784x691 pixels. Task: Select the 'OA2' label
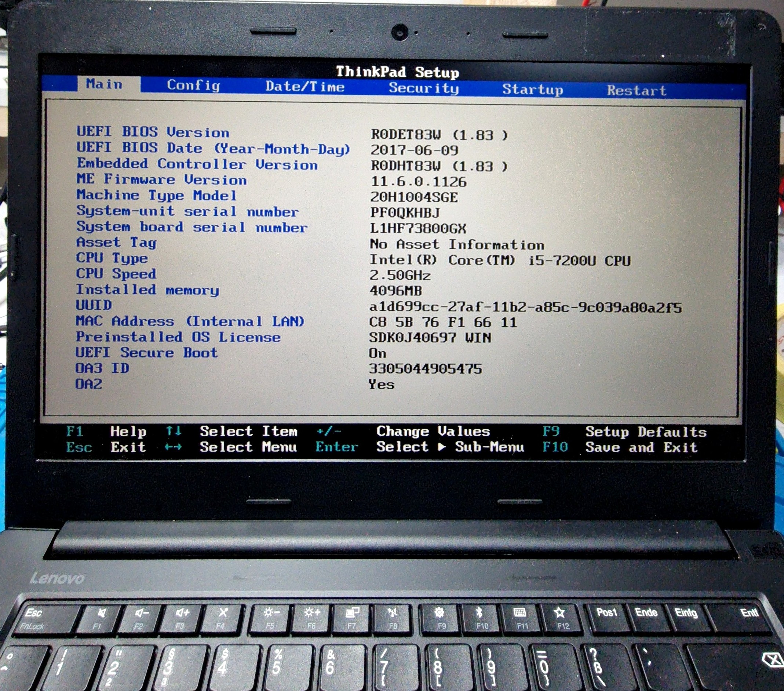point(89,384)
